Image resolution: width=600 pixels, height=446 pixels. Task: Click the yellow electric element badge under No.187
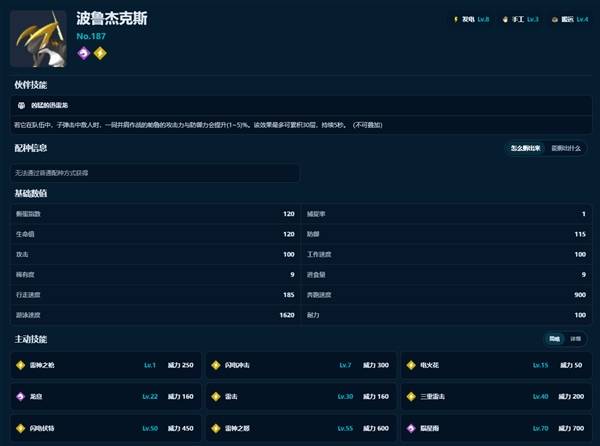click(x=100, y=53)
